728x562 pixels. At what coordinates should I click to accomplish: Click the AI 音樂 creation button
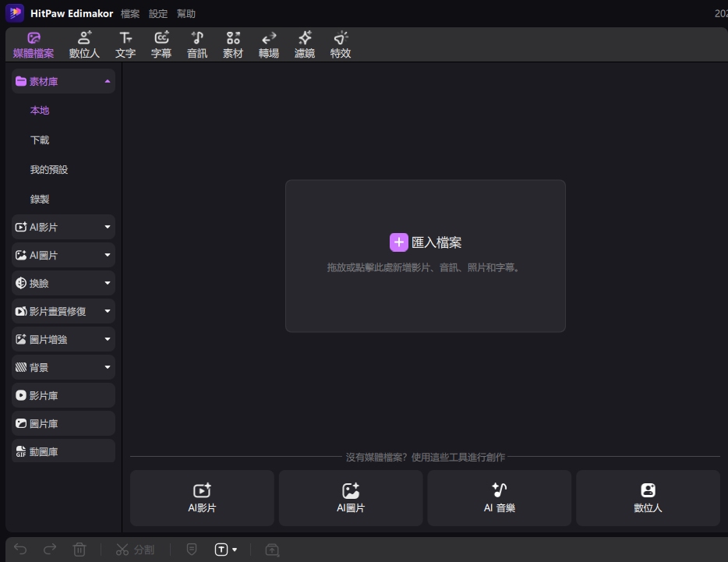click(x=499, y=498)
